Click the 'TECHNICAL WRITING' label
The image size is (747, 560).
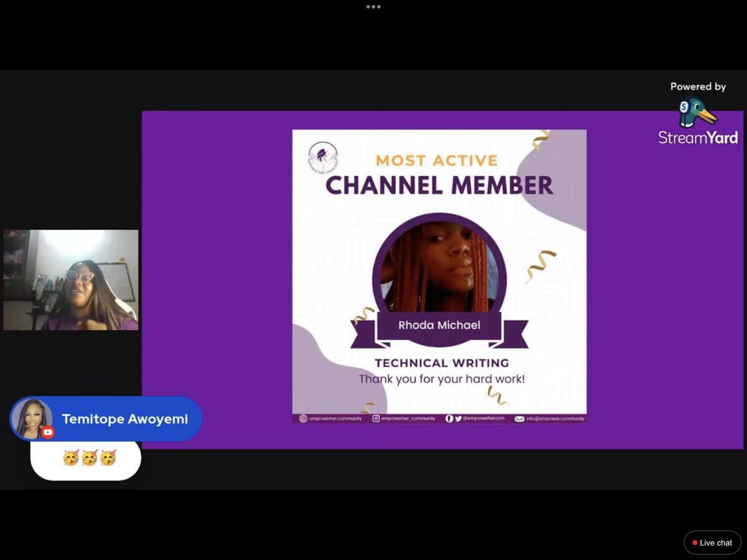(441, 363)
